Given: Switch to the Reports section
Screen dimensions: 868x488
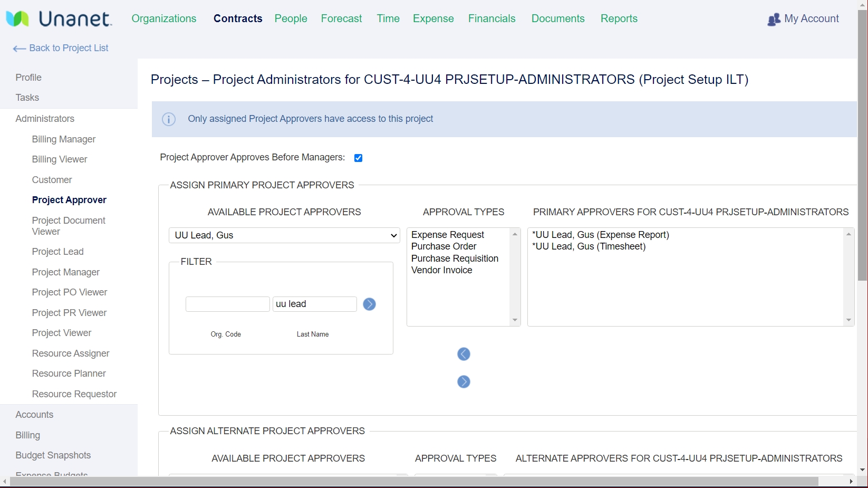Looking at the screenshot, I should (619, 18).
